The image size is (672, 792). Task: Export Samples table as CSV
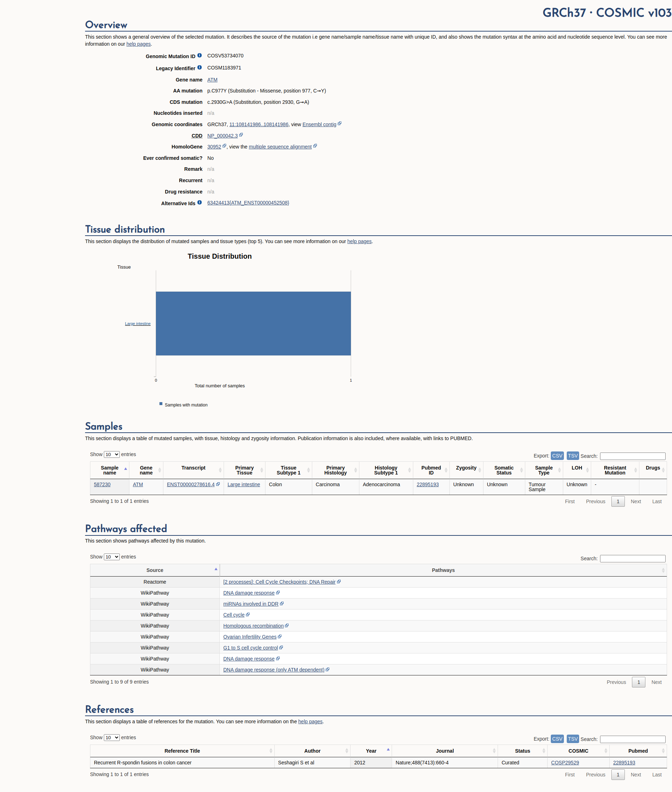pyautogui.click(x=557, y=456)
